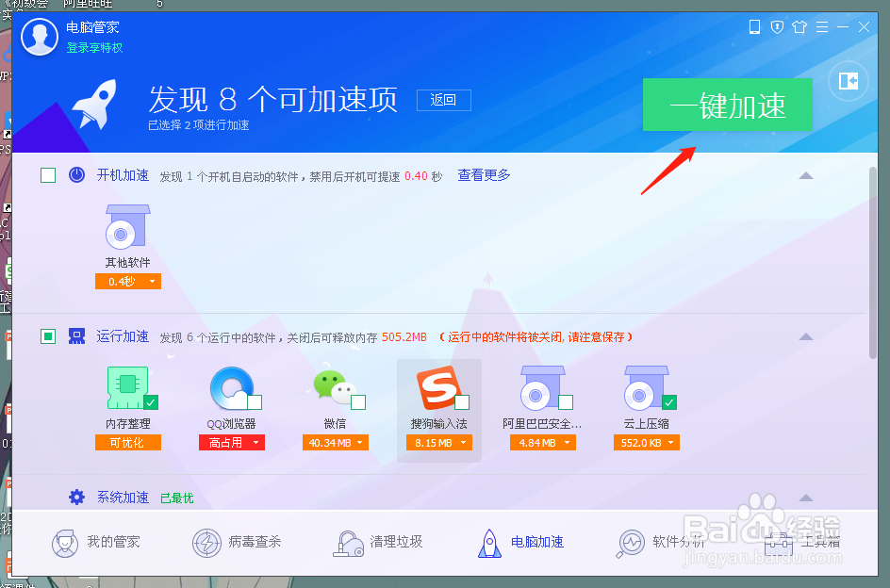Select the 其他软件 disc icon

[127, 227]
